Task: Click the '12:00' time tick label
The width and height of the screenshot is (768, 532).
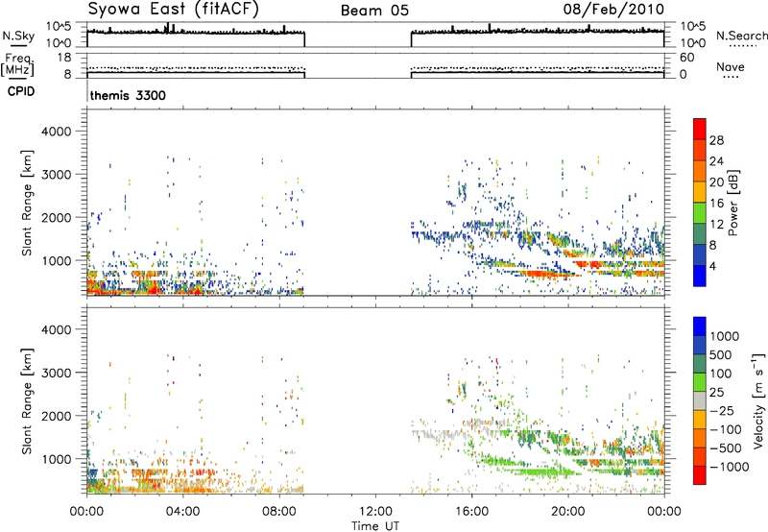Action: pyautogui.click(x=375, y=512)
